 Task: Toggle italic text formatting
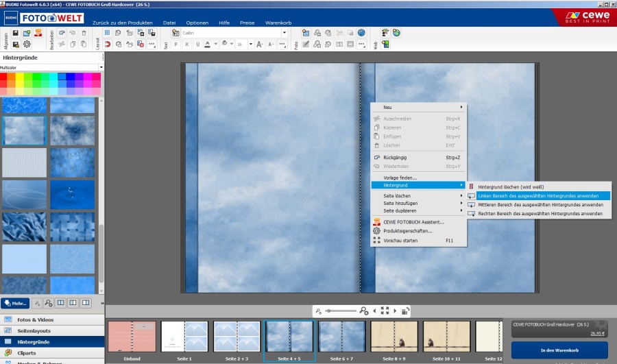click(x=186, y=45)
